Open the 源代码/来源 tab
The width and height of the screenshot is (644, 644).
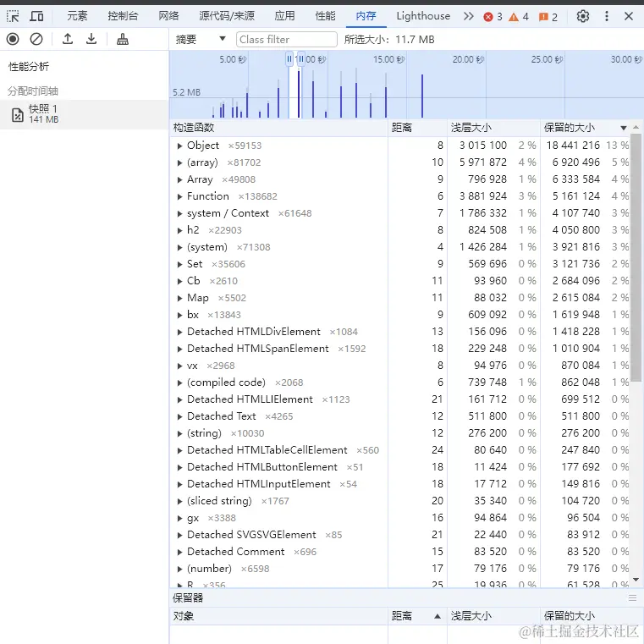click(227, 16)
